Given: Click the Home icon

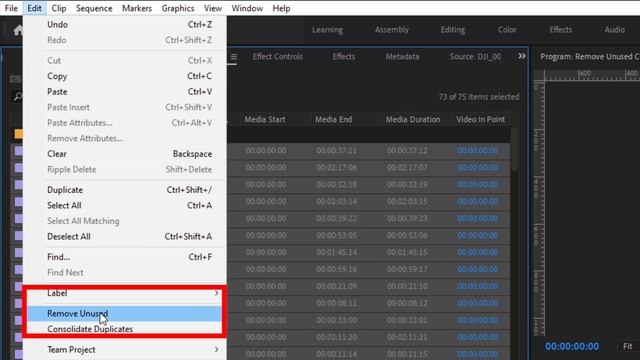Looking at the screenshot, I should tap(18, 30).
